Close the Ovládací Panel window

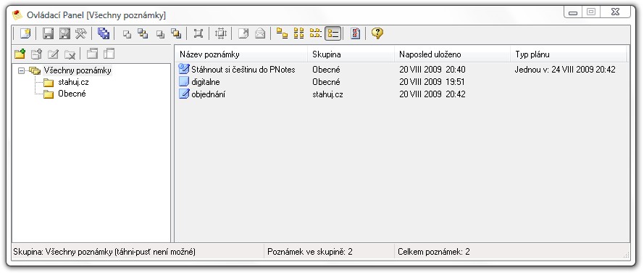pyautogui.click(x=615, y=12)
